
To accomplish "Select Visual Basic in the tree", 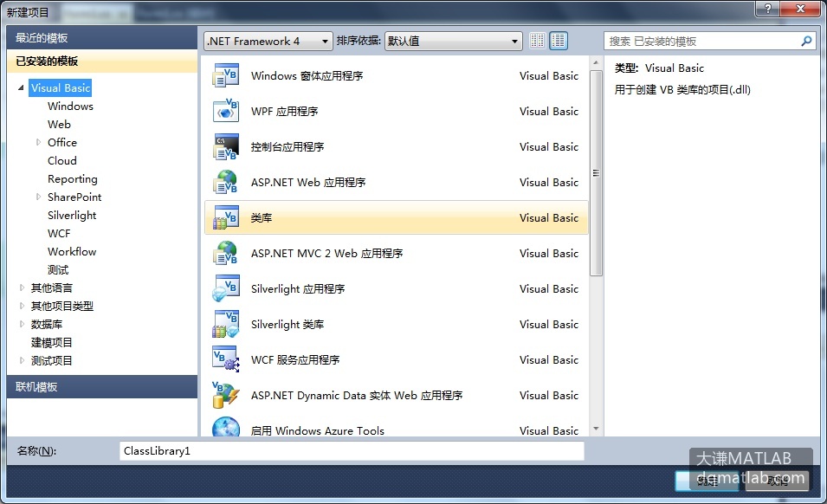I will tap(61, 88).
